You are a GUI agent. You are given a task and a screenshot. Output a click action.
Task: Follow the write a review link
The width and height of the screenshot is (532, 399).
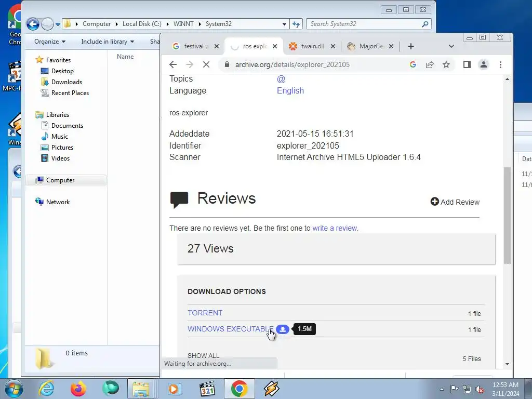335,228
